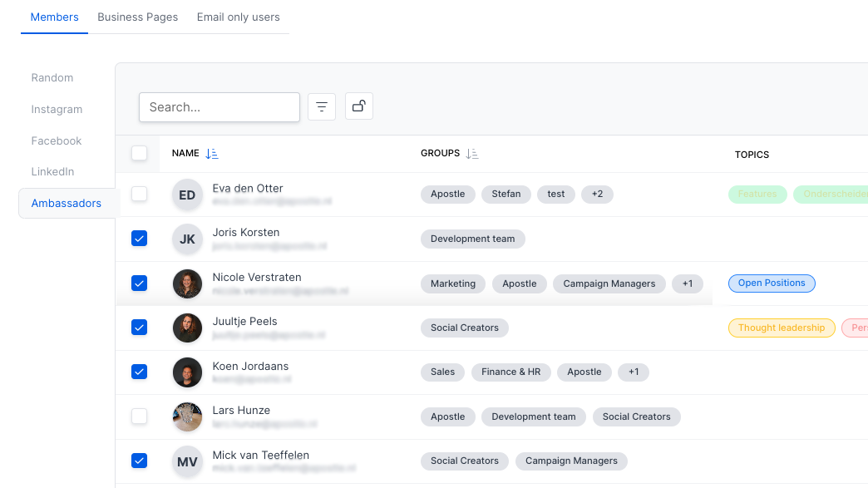Viewport: 868px width, 488px height.
Task: Click the unlock padlock icon in the toolbar
Action: [358, 106]
